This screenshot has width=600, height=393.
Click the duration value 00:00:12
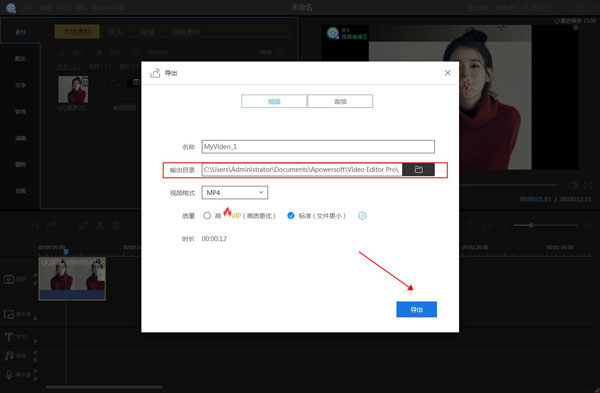coord(214,239)
